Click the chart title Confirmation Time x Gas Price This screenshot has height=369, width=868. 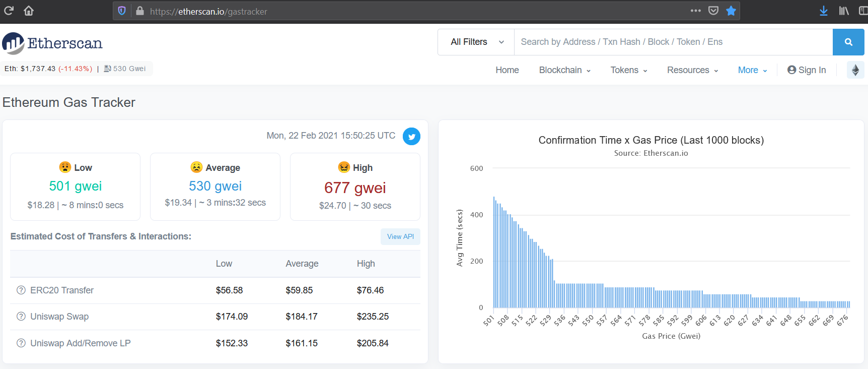point(651,140)
